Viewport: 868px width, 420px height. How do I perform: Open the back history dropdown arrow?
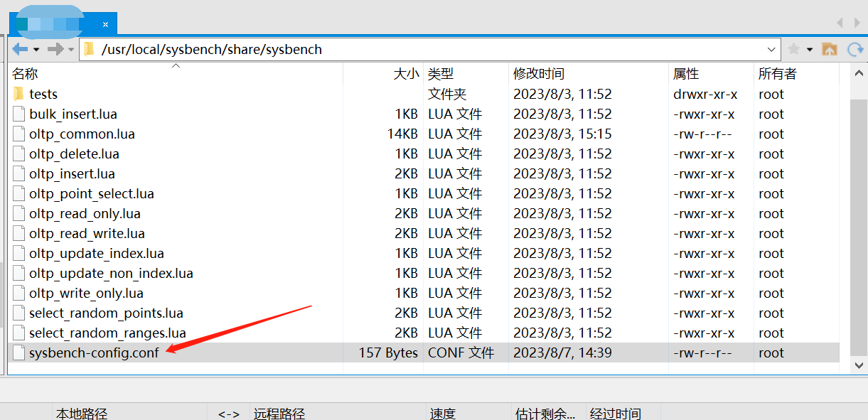point(34,49)
